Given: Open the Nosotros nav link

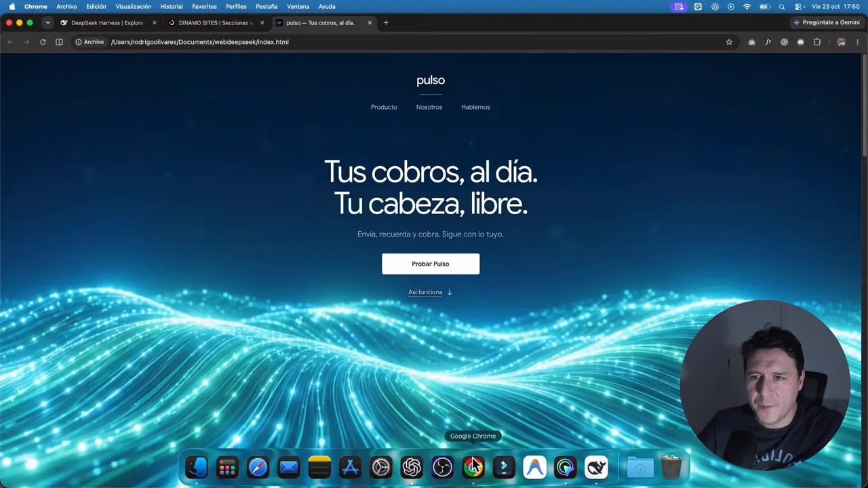Looking at the screenshot, I should 429,107.
